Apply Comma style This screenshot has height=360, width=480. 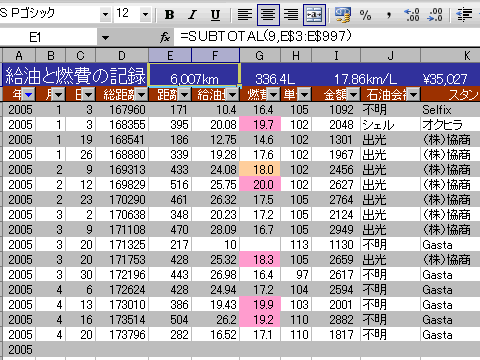[x=389, y=15]
